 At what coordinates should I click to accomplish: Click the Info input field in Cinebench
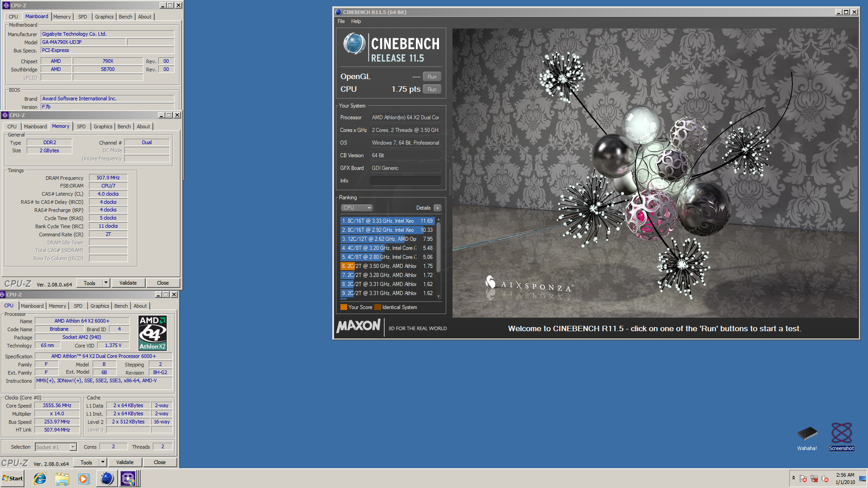(x=405, y=181)
